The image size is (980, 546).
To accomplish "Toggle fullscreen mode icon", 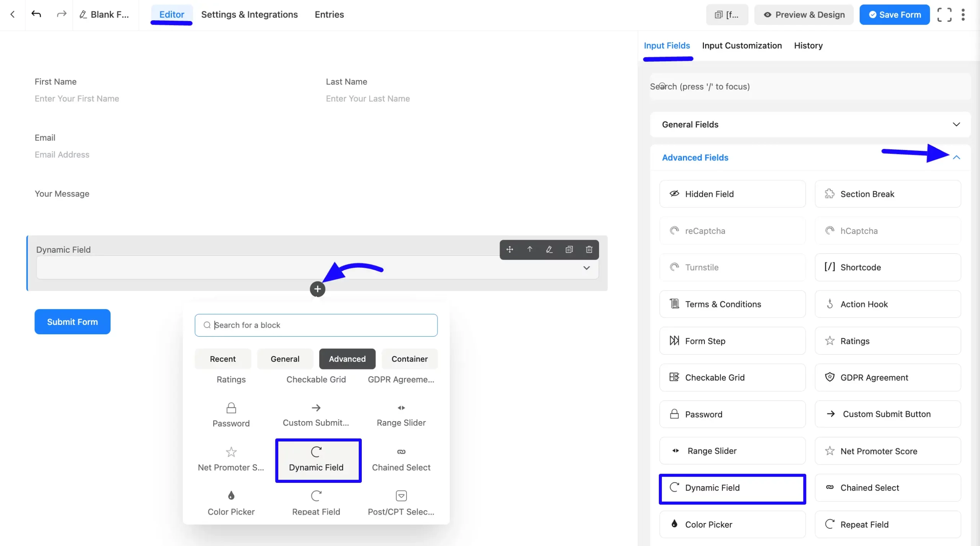I will (x=944, y=15).
